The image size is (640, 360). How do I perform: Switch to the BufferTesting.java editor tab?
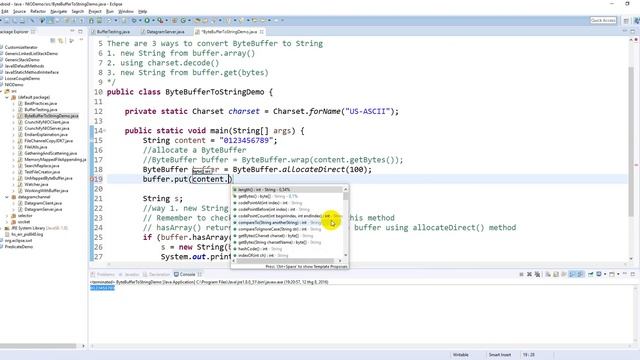113,31
